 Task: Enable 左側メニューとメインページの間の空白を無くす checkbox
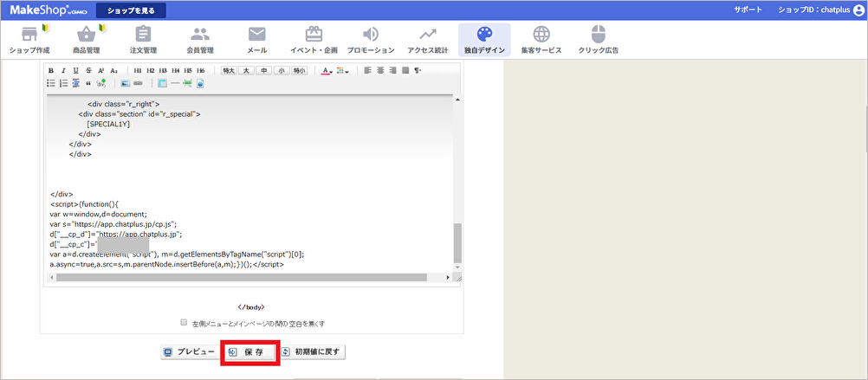tap(184, 323)
